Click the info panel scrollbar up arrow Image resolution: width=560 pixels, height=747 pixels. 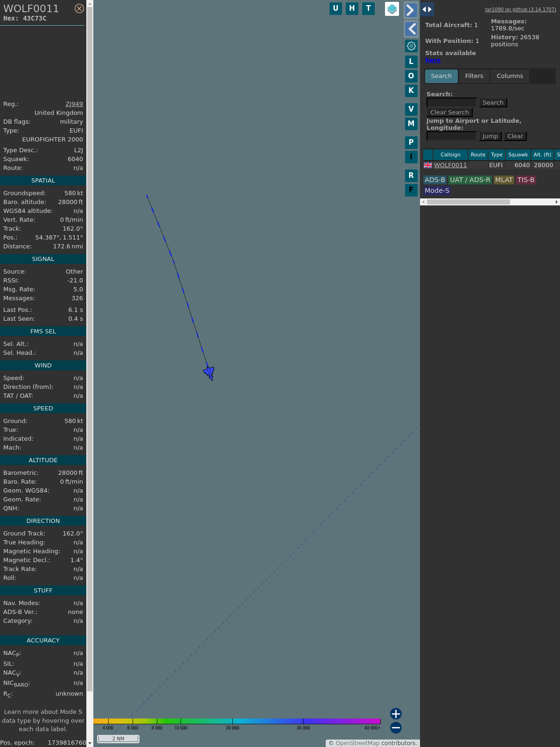(x=90, y=3)
